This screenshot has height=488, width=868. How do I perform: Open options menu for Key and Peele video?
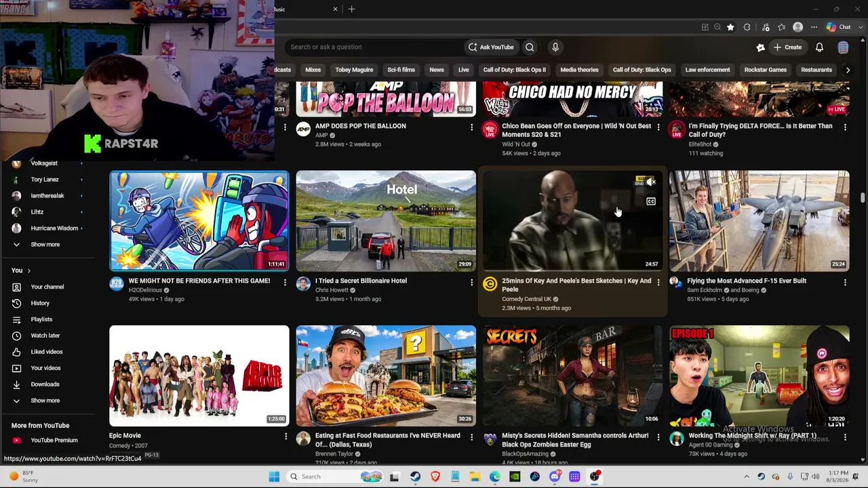click(658, 282)
